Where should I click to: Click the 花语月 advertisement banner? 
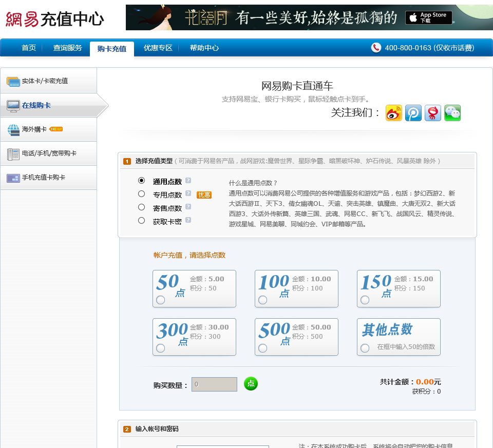[309, 17]
